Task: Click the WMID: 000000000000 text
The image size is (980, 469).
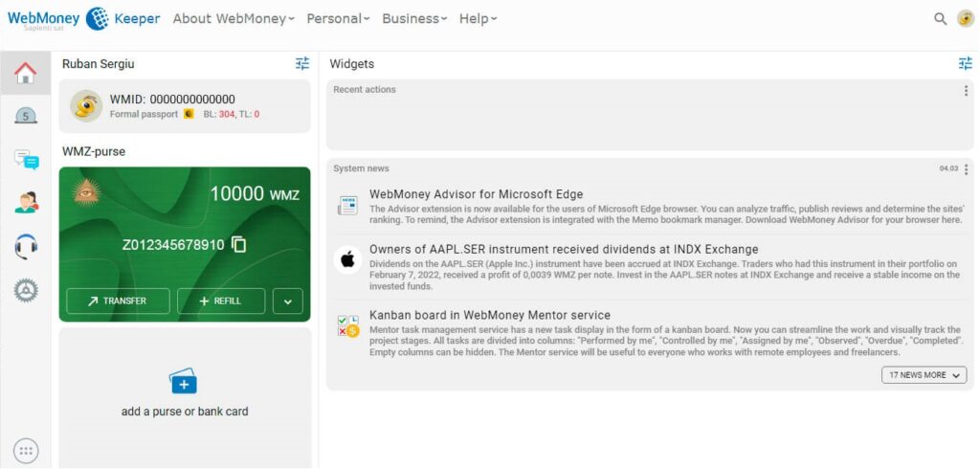Action: [172, 100]
